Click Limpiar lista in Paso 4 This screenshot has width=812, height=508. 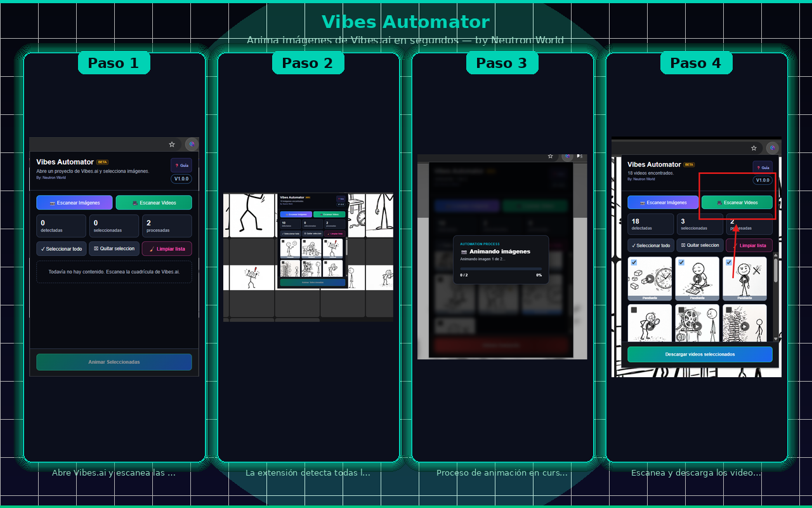point(749,245)
